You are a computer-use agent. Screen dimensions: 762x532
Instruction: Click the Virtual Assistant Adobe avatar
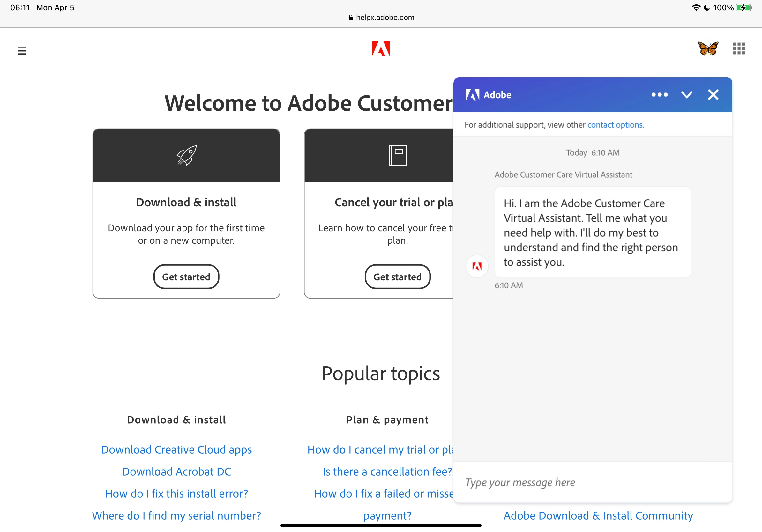point(477,266)
